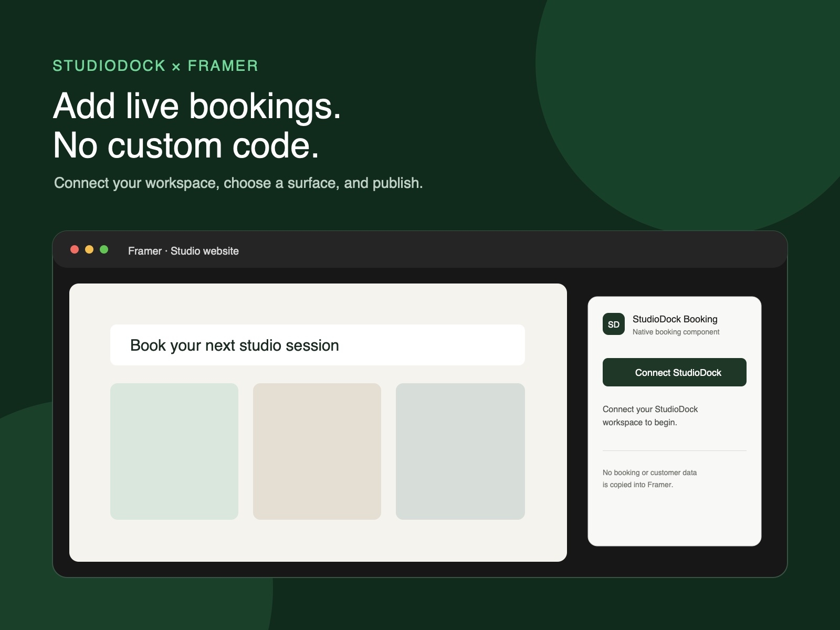Click the 'STUDIODOCK × FRAMER' heading
Image resolution: width=840 pixels, height=630 pixels.
coord(155,66)
